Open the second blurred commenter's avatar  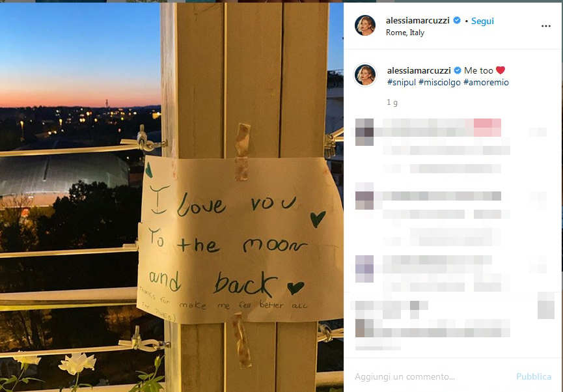coord(364,196)
